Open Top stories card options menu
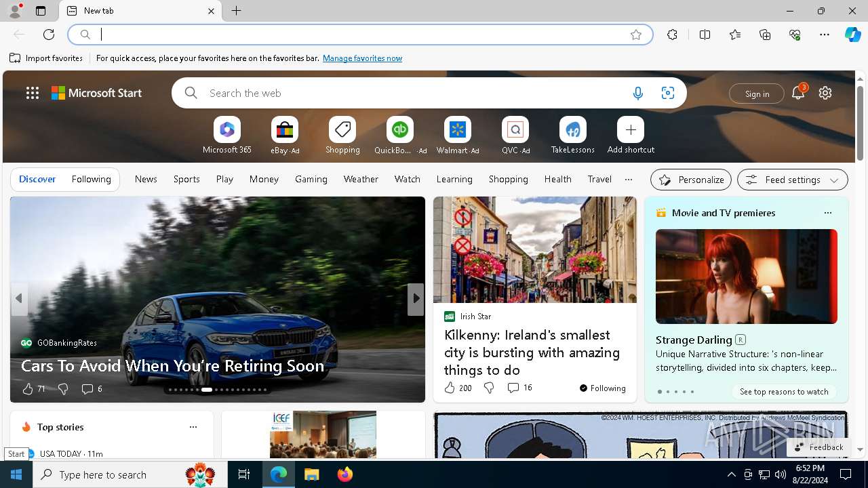868x488 pixels. [193, 427]
